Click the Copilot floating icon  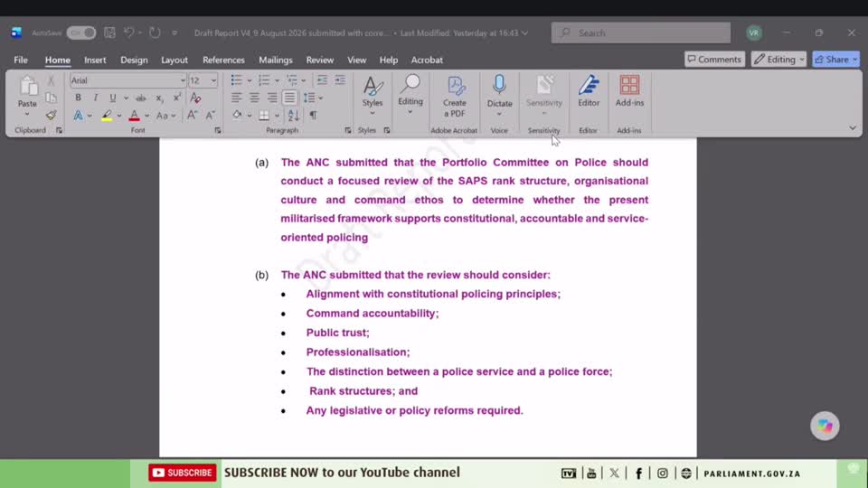pos(825,426)
